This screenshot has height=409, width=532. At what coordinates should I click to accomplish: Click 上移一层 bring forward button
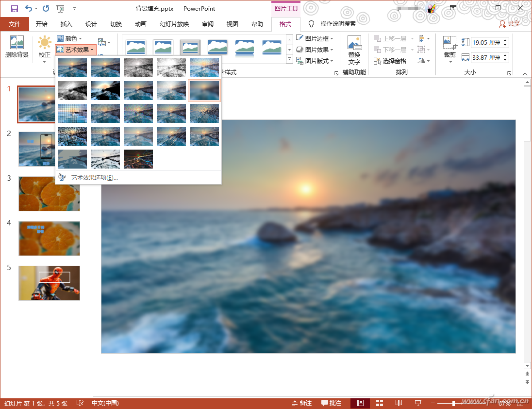pos(391,38)
